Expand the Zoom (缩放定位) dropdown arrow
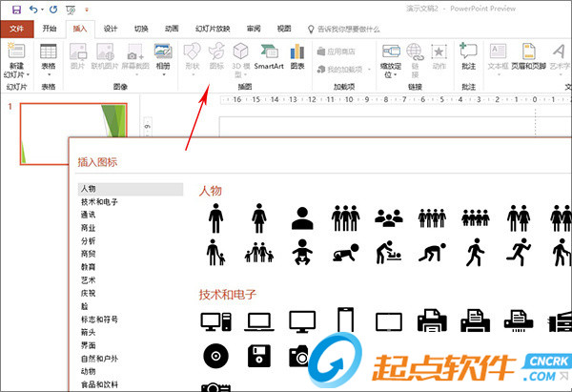The width and height of the screenshot is (572, 392). click(395, 74)
